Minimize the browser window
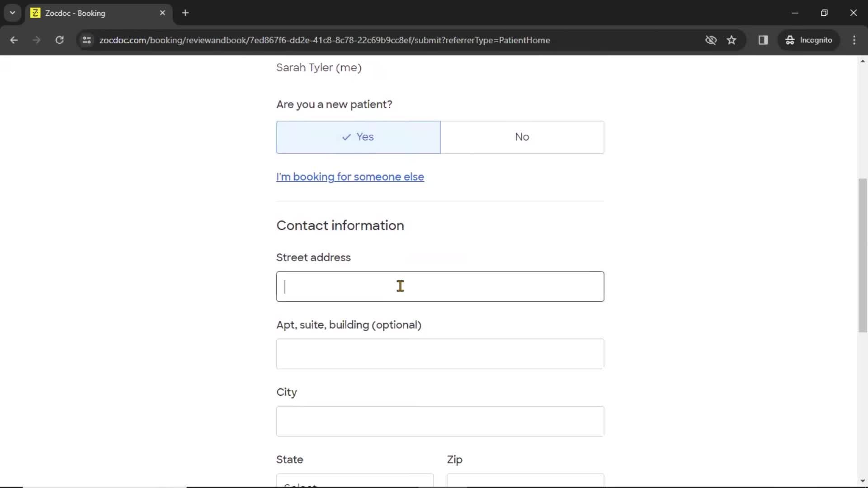Image resolution: width=868 pixels, height=488 pixels. pyautogui.click(x=795, y=13)
